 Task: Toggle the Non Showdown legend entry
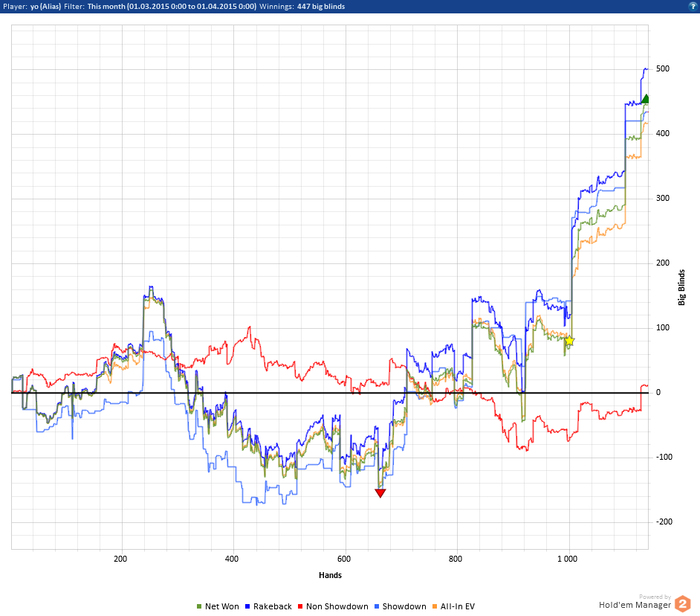pos(333,606)
